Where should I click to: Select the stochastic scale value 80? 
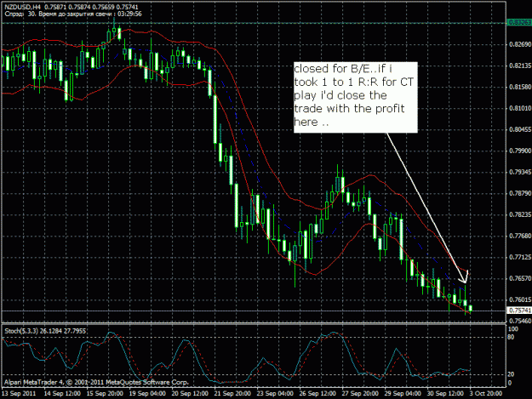coord(512,337)
